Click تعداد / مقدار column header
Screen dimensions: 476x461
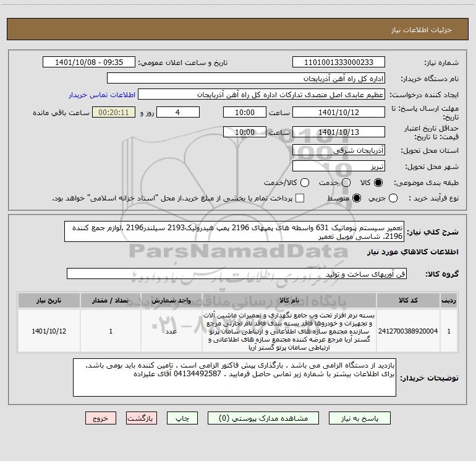[111, 300]
